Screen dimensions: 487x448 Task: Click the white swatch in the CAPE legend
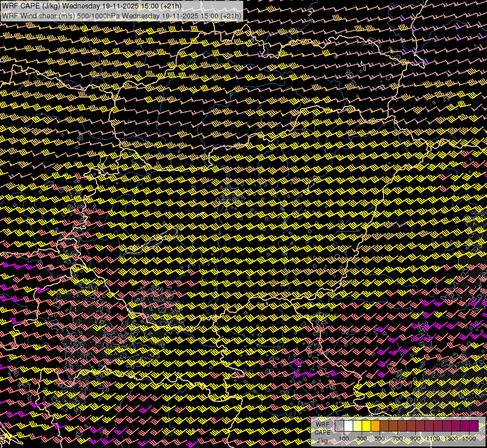point(349,426)
